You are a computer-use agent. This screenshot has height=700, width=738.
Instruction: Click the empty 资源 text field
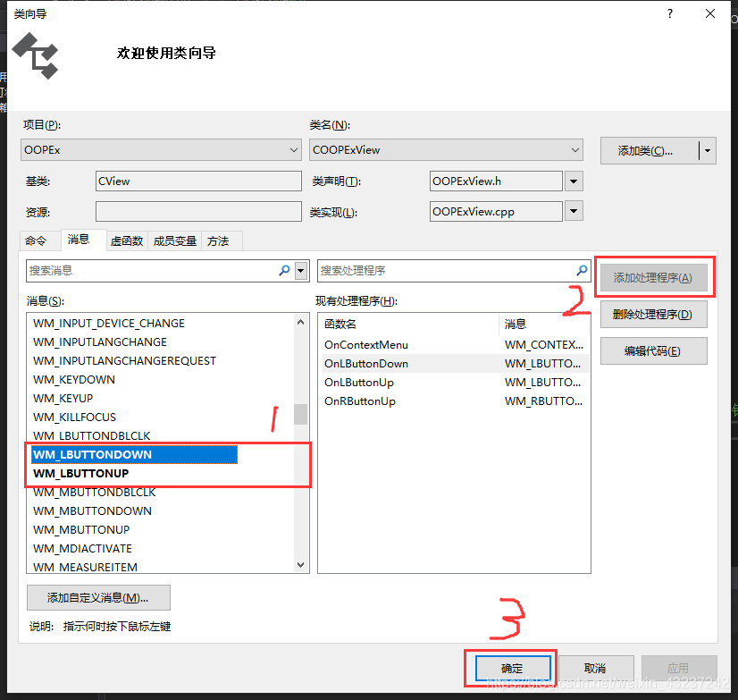click(198, 212)
